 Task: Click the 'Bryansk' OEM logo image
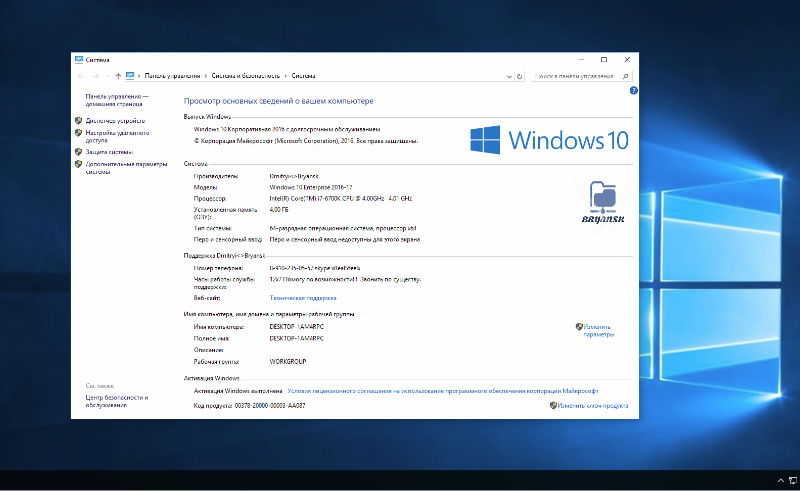point(603,203)
